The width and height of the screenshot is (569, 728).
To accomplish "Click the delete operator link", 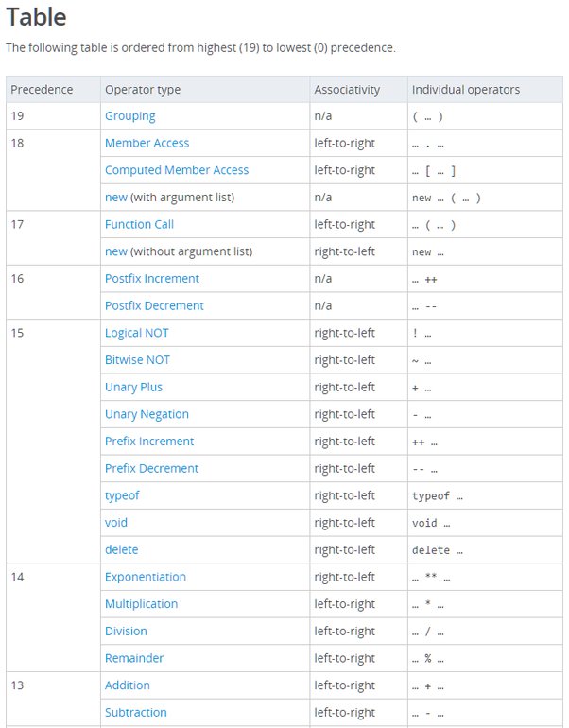I will coord(121,549).
